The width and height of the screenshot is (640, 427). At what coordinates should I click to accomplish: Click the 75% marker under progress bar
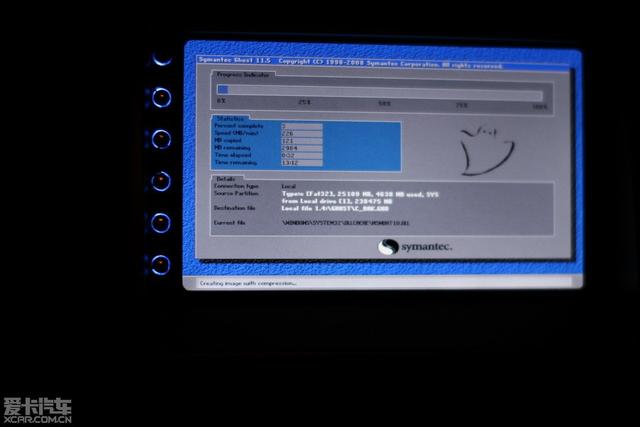point(462,105)
